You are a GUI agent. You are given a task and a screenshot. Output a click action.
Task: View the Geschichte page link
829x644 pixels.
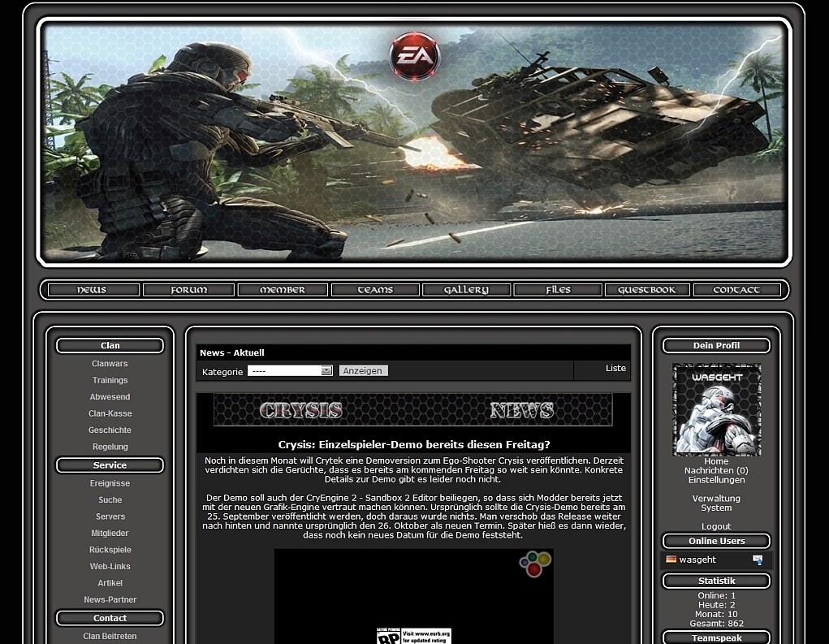(x=110, y=430)
